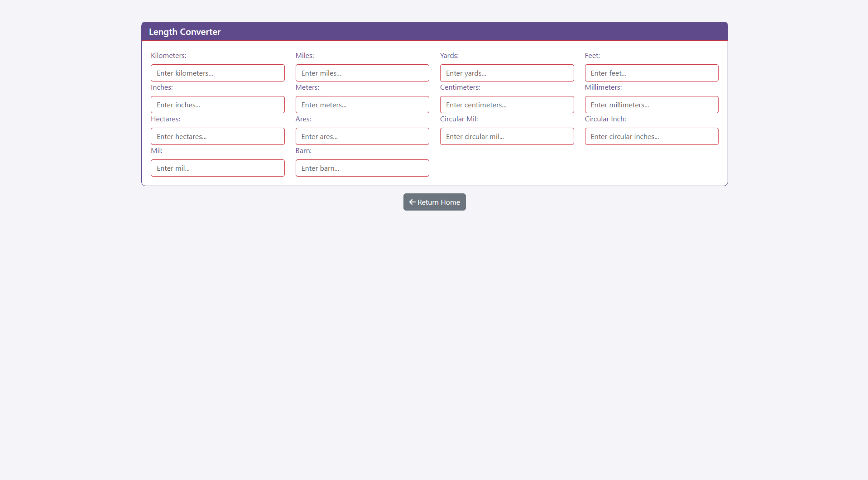
Task: Select the Yards text field
Action: [x=507, y=73]
